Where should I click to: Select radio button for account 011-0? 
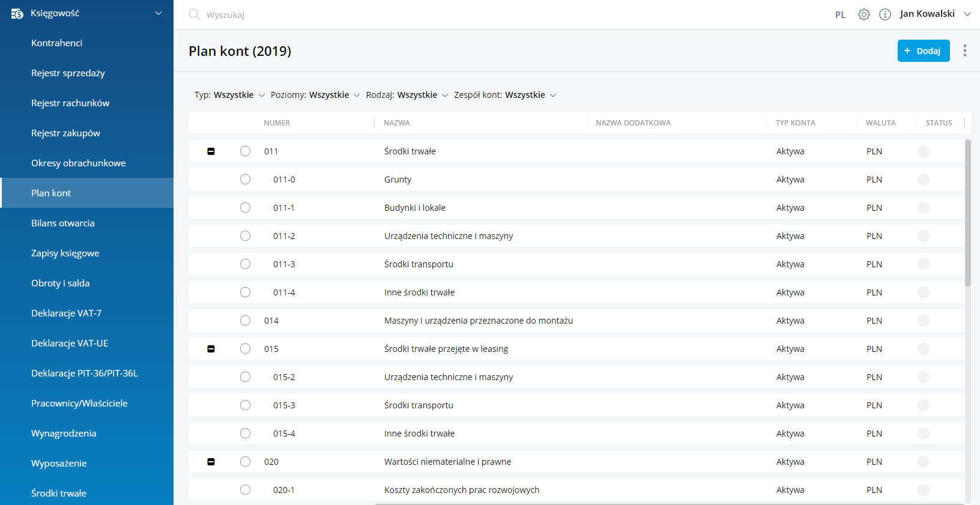(245, 180)
